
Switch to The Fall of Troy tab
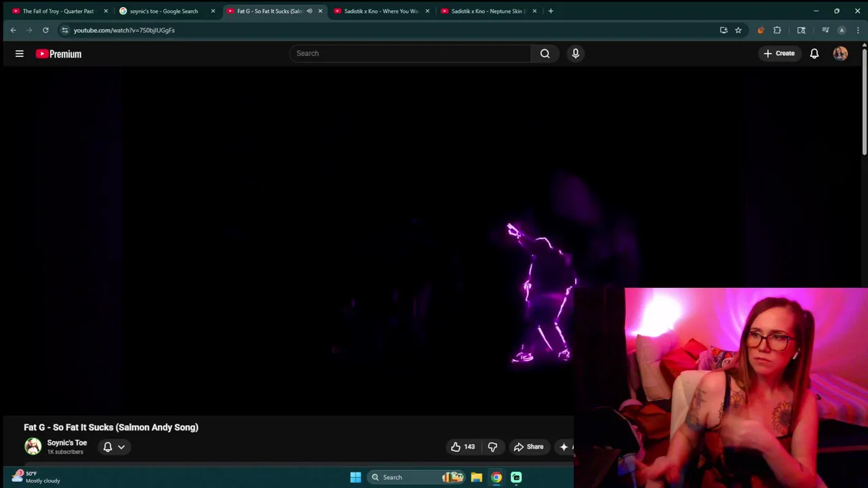[x=58, y=11]
